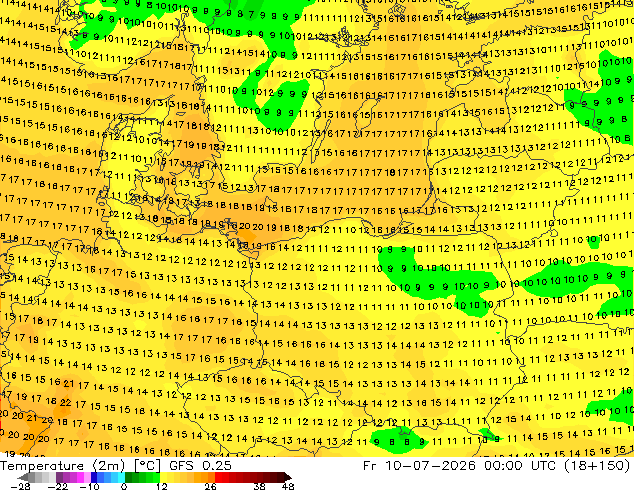The height and width of the screenshot is (490, 634).
Task: Click the -10 value on the color legend
Action: click(x=89, y=486)
